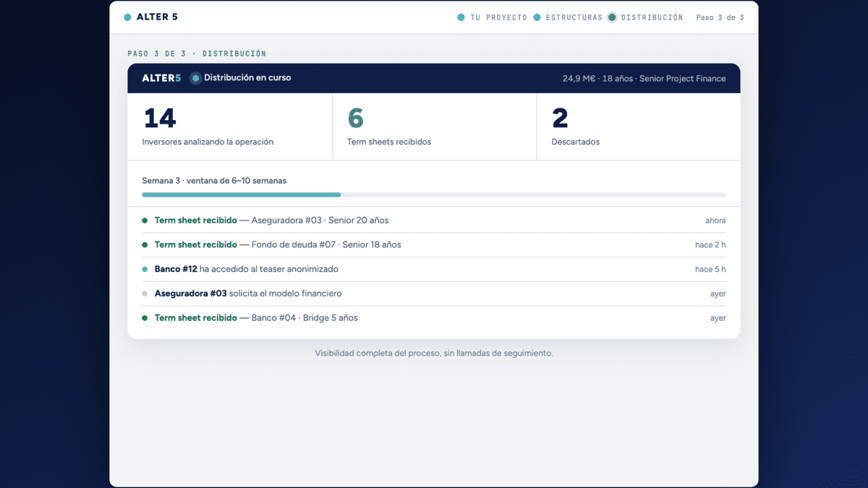This screenshot has width=868, height=488.
Task: Open Banco #12 teaser access entry
Action: (434, 270)
